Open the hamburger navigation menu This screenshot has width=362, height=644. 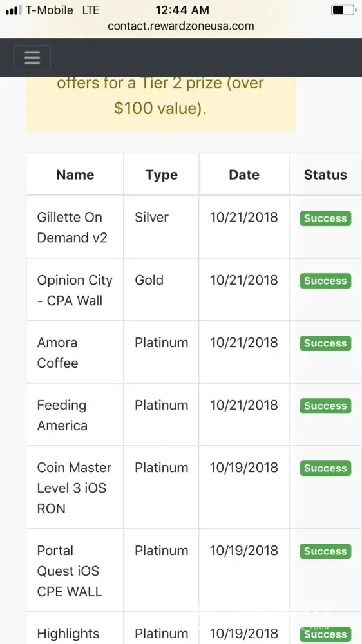(32, 58)
